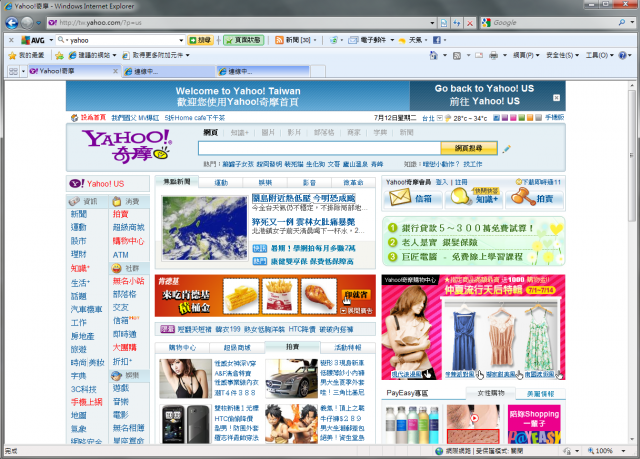Viewport: 640px width, 459px height.
Task: Select the 運動 news tab
Action: (221, 183)
